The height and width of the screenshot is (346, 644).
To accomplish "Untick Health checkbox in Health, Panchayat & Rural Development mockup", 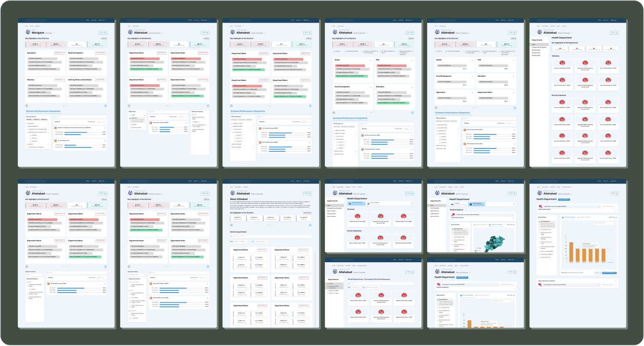I will tap(328, 284).
